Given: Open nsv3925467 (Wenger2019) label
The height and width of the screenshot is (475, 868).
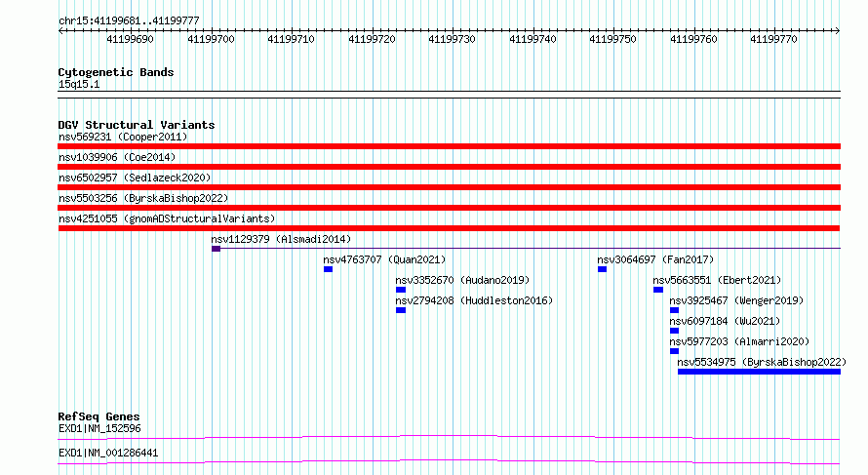Looking at the screenshot, I should [736, 300].
